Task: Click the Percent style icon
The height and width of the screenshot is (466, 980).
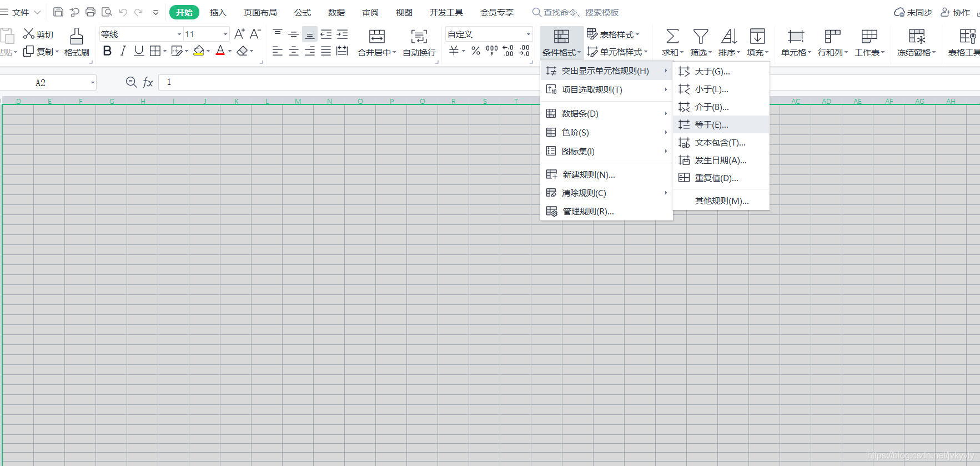Action: point(476,51)
